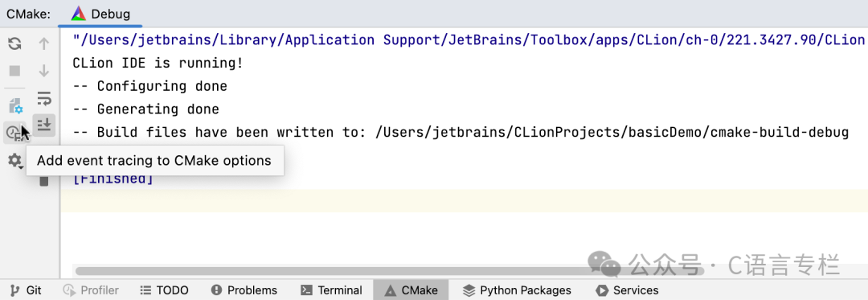Stop the CMake process

pyautogui.click(x=15, y=70)
